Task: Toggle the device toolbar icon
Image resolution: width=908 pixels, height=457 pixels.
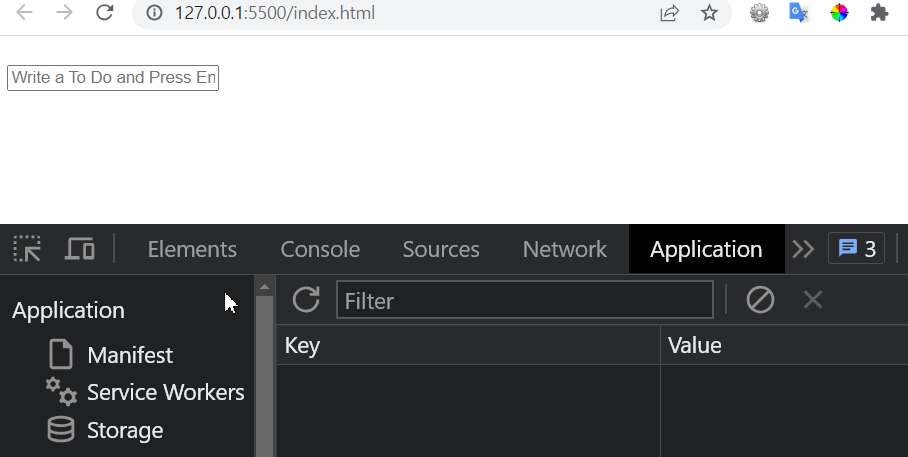Action: 79,249
